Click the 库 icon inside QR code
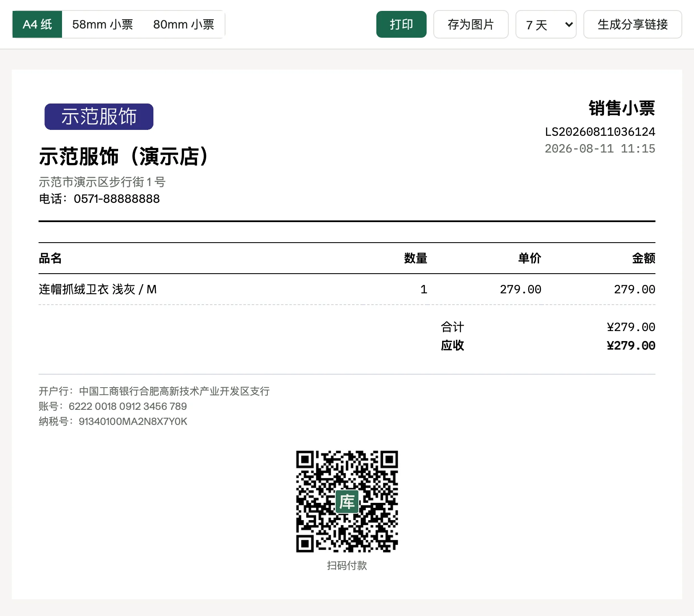The image size is (694, 616). pyautogui.click(x=347, y=502)
